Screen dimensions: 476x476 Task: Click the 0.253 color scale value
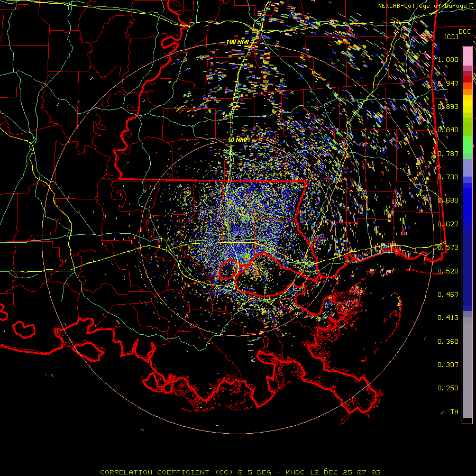448,388
